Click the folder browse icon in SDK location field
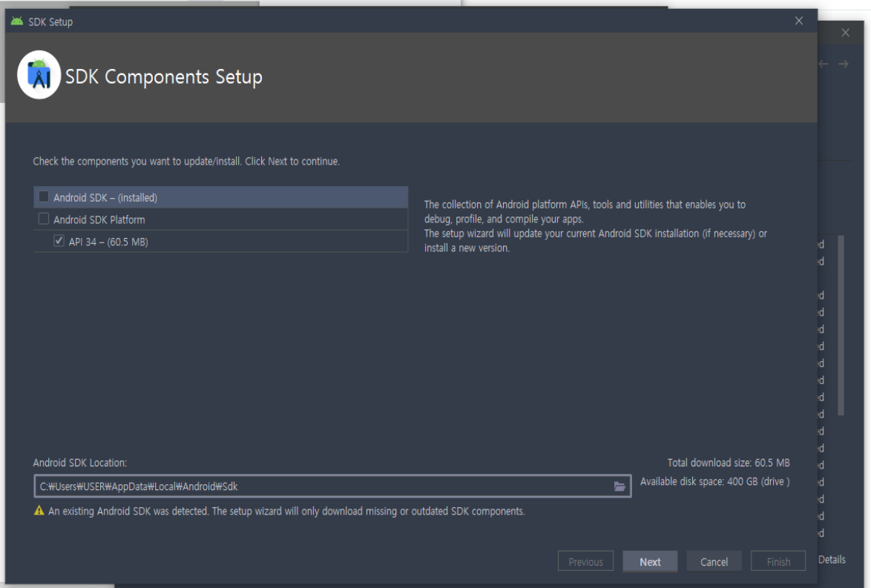Screen dimensions: 871x588 tap(619, 486)
